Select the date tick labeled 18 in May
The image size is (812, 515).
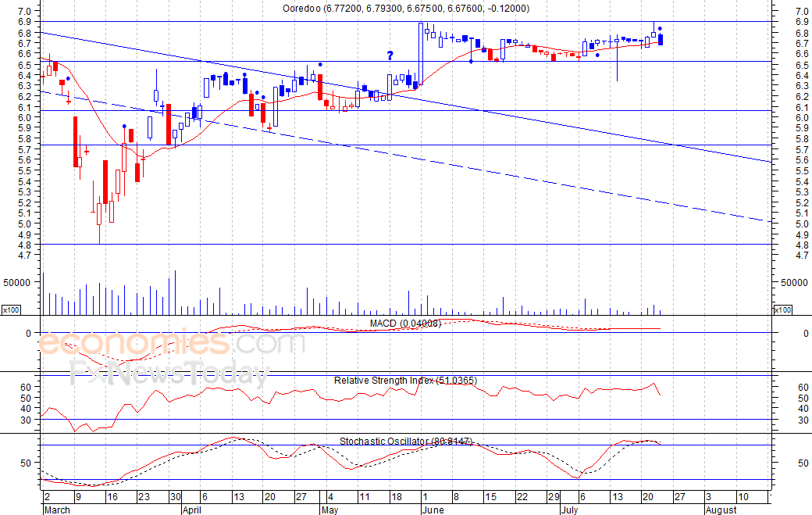tap(396, 497)
